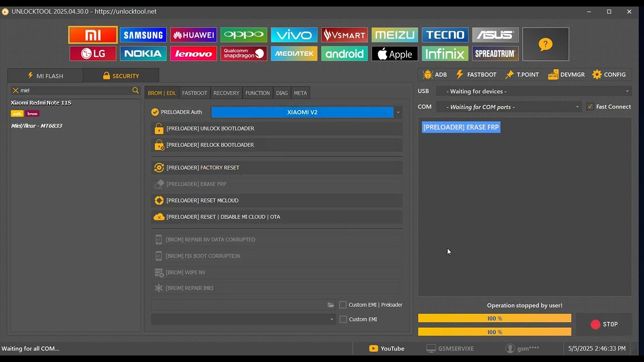Open the USB Waiting for devices dropdown
Image resolution: width=644 pixels, height=362 pixels.
(534, 91)
